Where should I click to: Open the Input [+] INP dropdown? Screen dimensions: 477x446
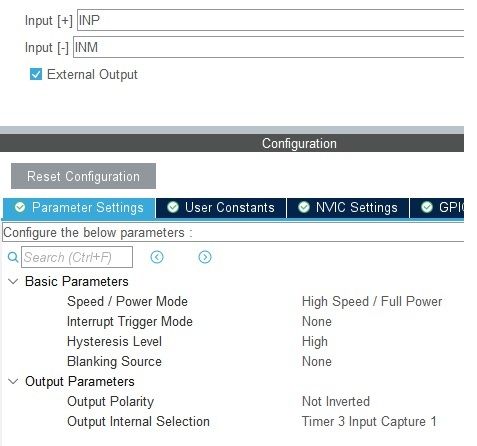[270, 20]
